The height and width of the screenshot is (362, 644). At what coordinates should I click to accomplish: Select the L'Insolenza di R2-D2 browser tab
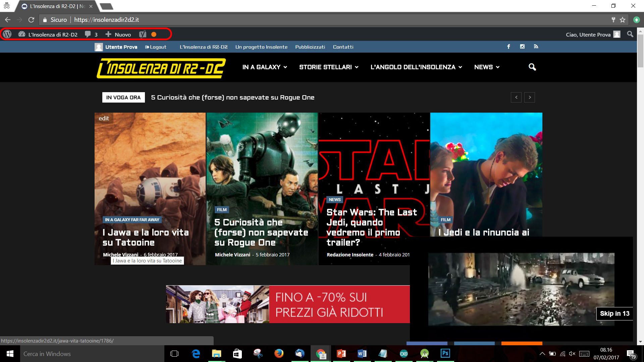pos(57,6)
